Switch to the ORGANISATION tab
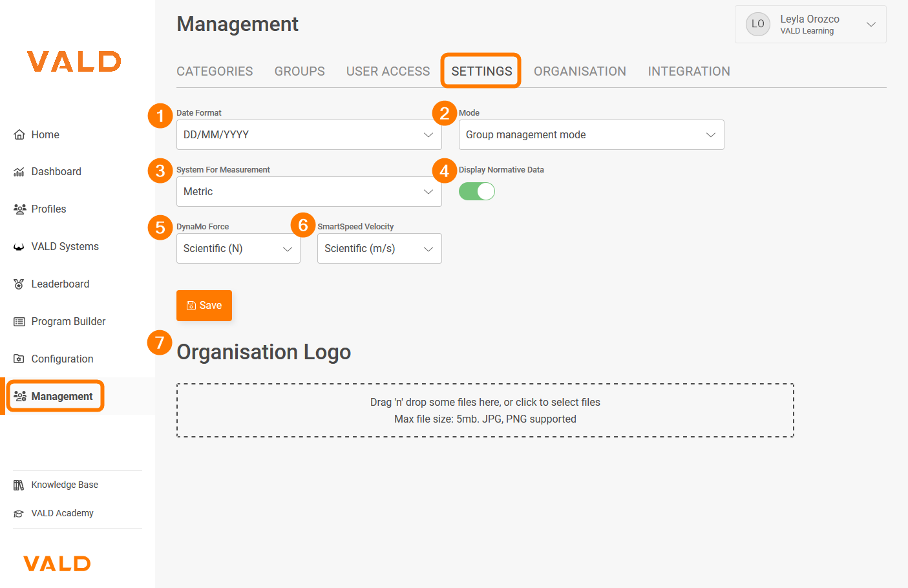This screenshot has width=908, height=588. point(580,71)
